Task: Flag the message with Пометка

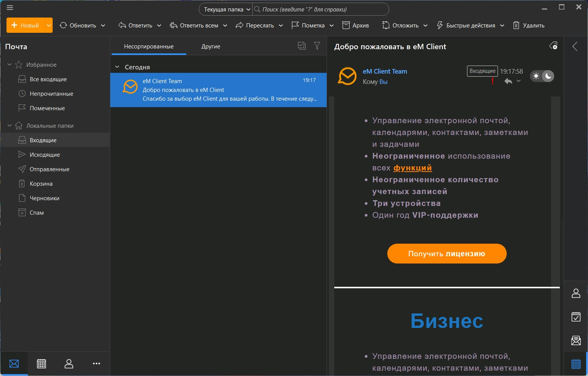Action: 308,26
